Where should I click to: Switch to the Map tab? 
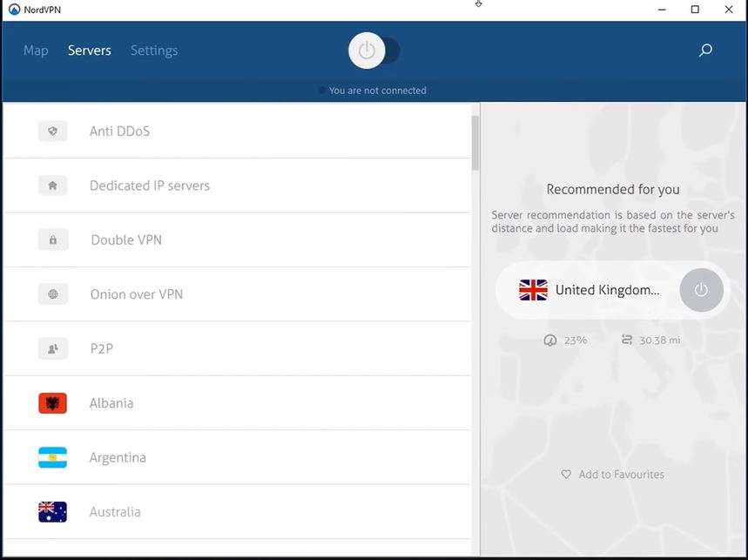36,51
